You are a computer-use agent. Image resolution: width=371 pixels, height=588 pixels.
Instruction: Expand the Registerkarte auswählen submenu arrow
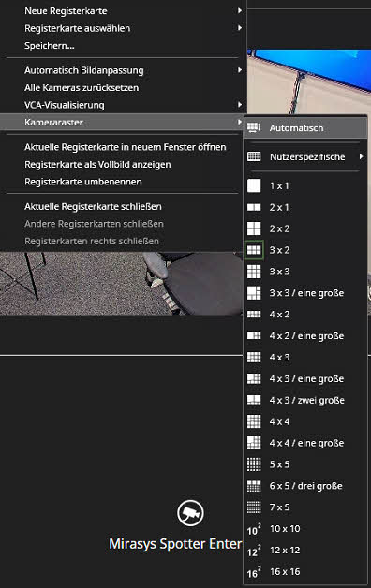[240, 28]
